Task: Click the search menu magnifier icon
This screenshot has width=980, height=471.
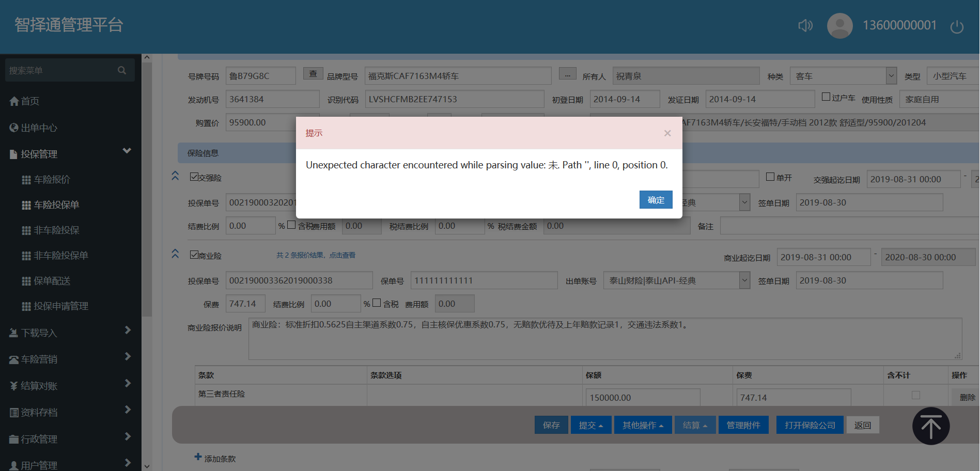Action: (122, 70)
